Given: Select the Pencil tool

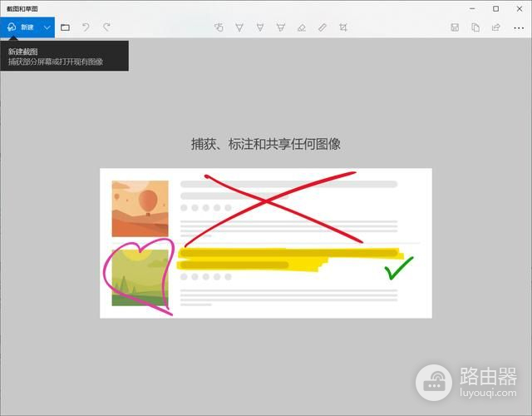Looking at the screenshot, I should [260, 27].
